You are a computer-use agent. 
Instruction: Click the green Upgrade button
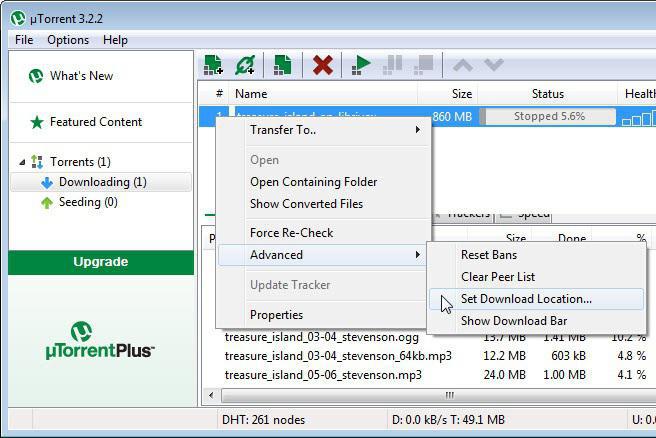click(101, 262)
